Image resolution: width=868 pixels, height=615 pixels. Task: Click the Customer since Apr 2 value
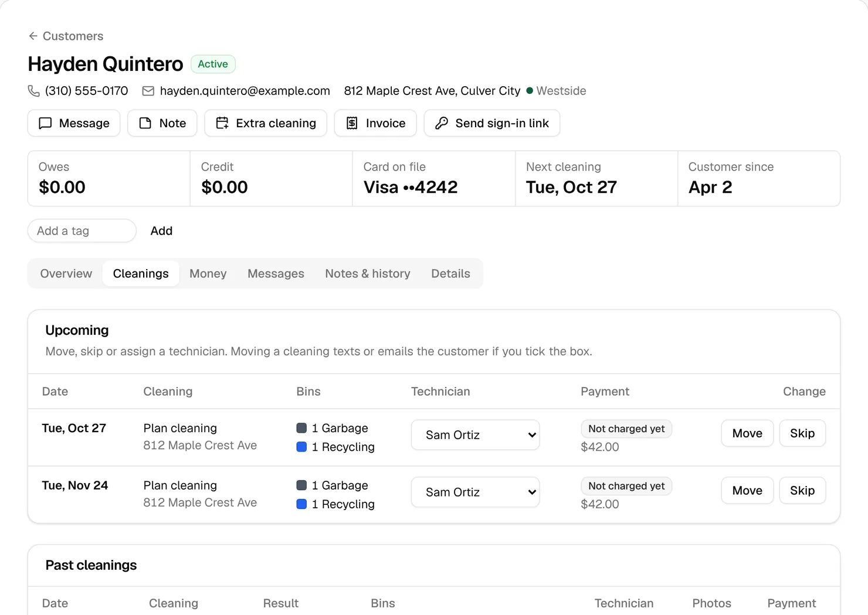[x=710, y=187]
